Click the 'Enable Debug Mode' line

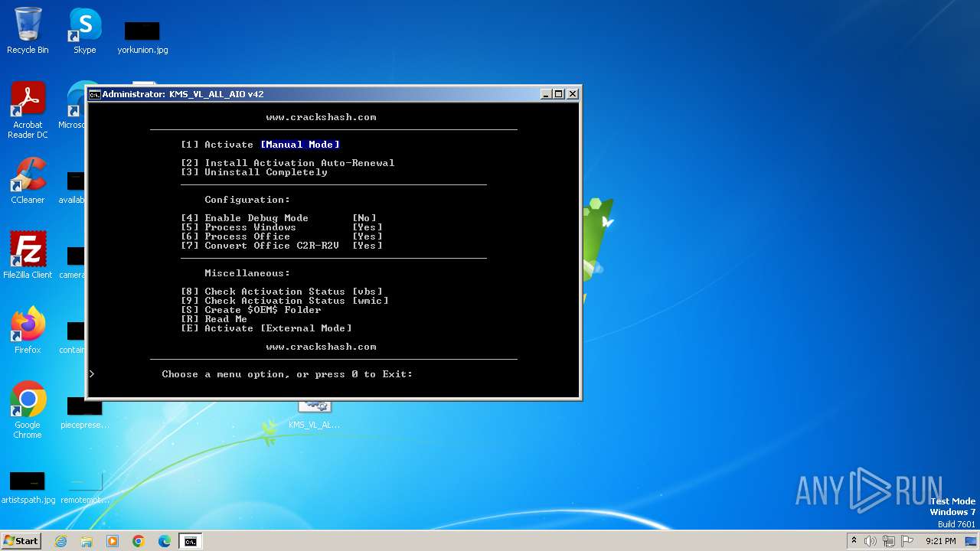coord(279,218)
